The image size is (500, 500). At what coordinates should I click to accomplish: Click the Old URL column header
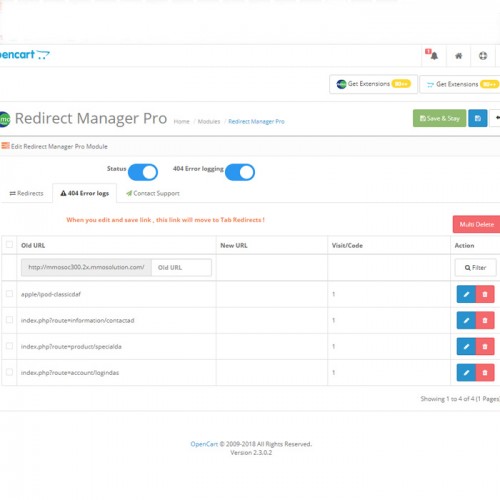pyautogui.click(x=33, y=245)
